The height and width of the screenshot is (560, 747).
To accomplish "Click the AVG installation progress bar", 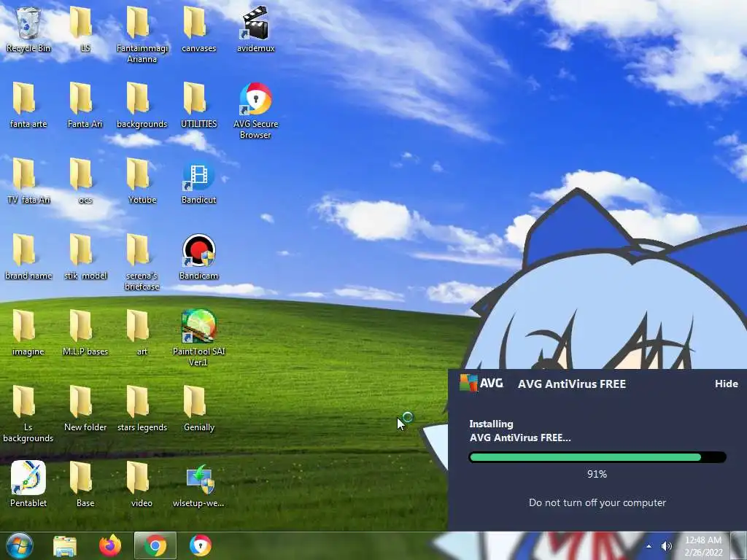I will [597, 457].
